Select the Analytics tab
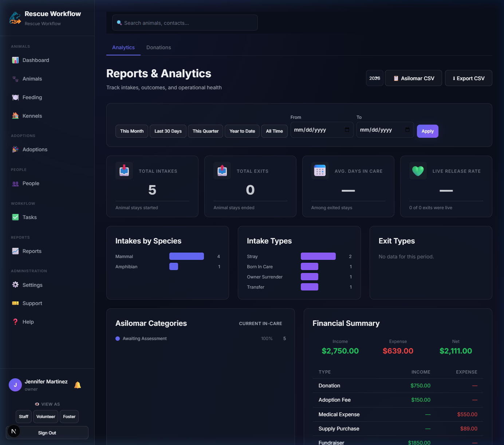Screen dimensions: 504x445 (123, 47)
